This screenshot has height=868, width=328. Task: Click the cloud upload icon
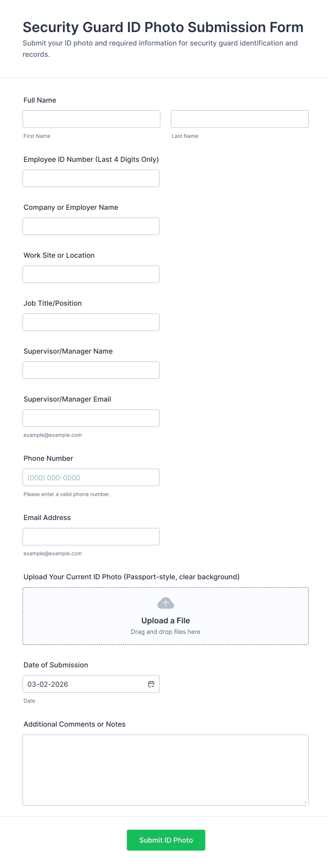[x=165, y=603]
